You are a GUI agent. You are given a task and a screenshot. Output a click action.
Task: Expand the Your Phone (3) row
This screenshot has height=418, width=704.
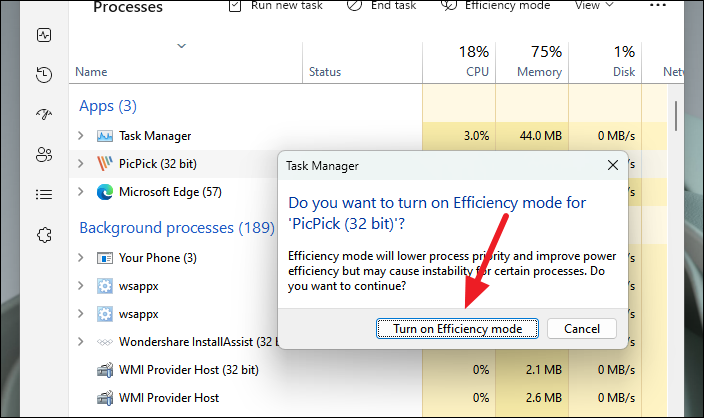(80, 258)
